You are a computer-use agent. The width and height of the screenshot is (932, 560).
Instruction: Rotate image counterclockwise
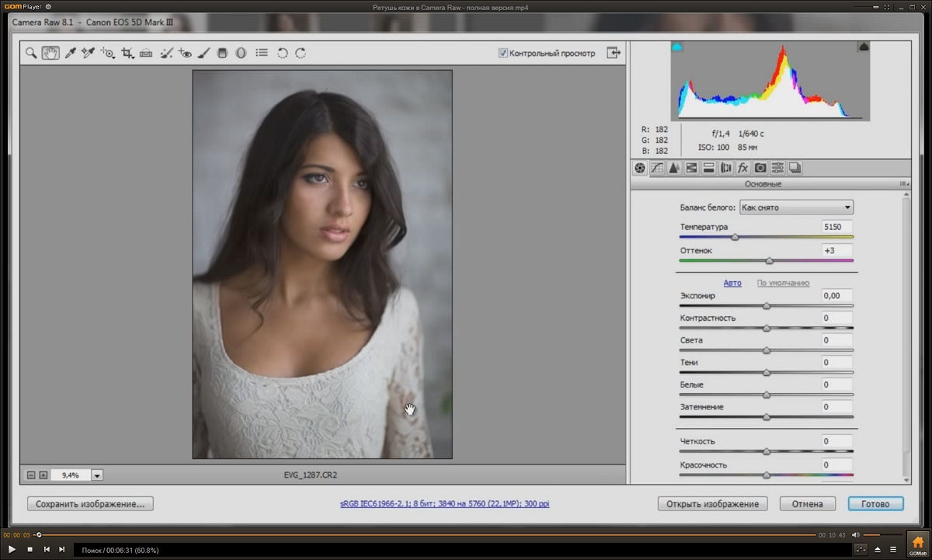[x=282, y=54]
